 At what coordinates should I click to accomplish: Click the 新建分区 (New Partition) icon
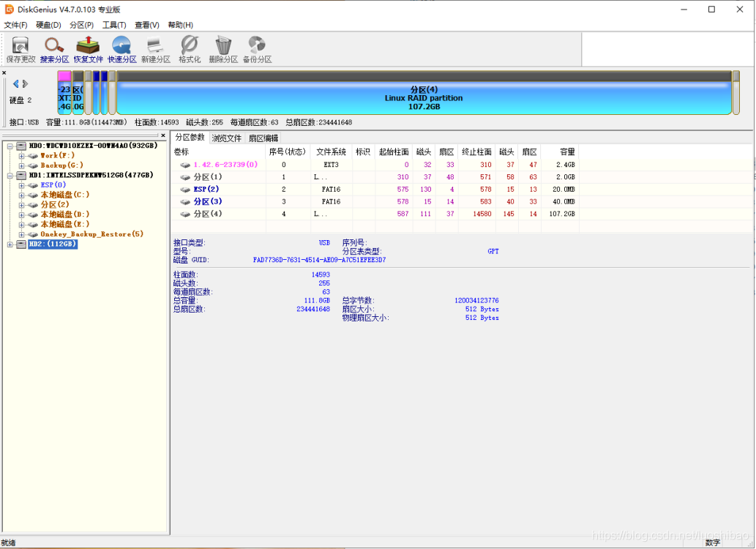[x=155, y=49]
